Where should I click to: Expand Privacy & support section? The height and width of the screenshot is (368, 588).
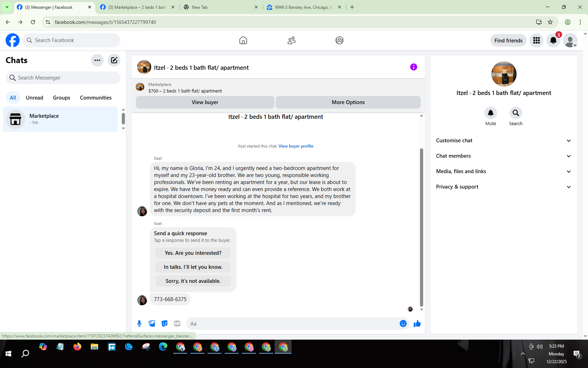click(x=504, y=187)
